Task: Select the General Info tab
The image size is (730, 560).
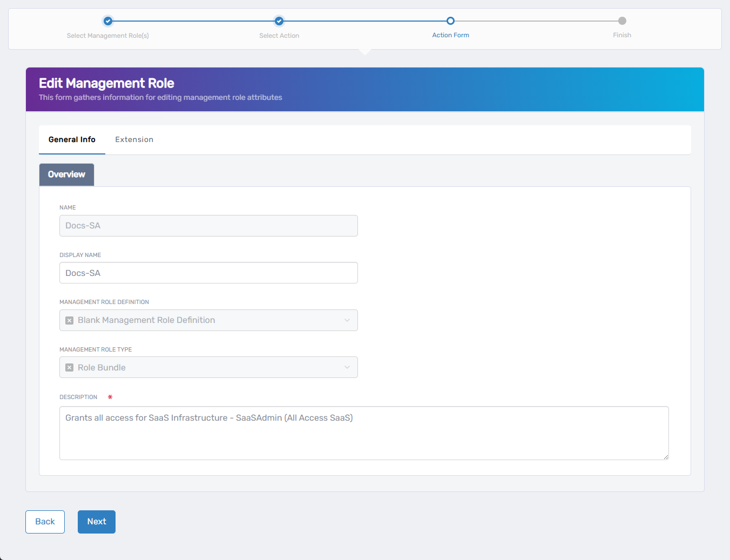Action: tap(71, 139)
